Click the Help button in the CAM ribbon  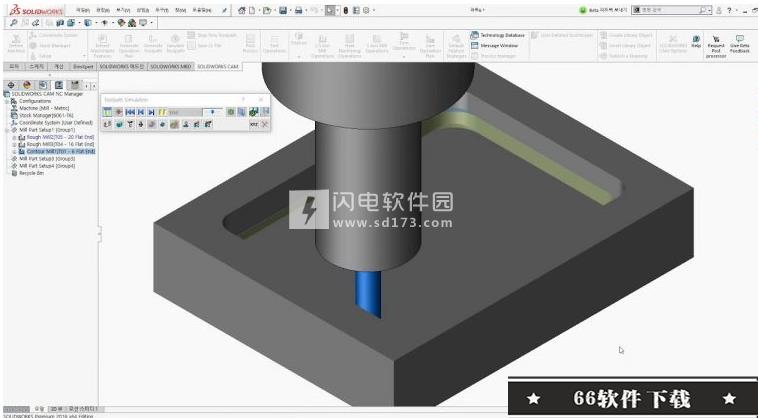pyautogui.click(x=696, y=42)
